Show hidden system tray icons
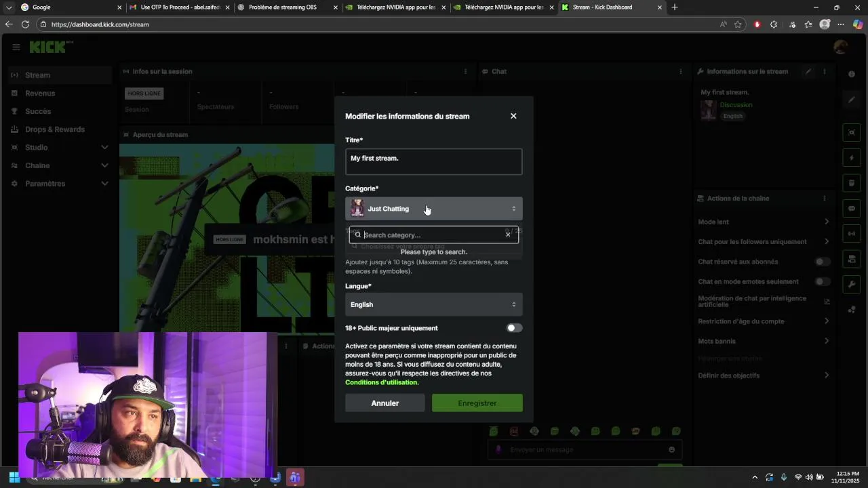 tap(755, 477)
